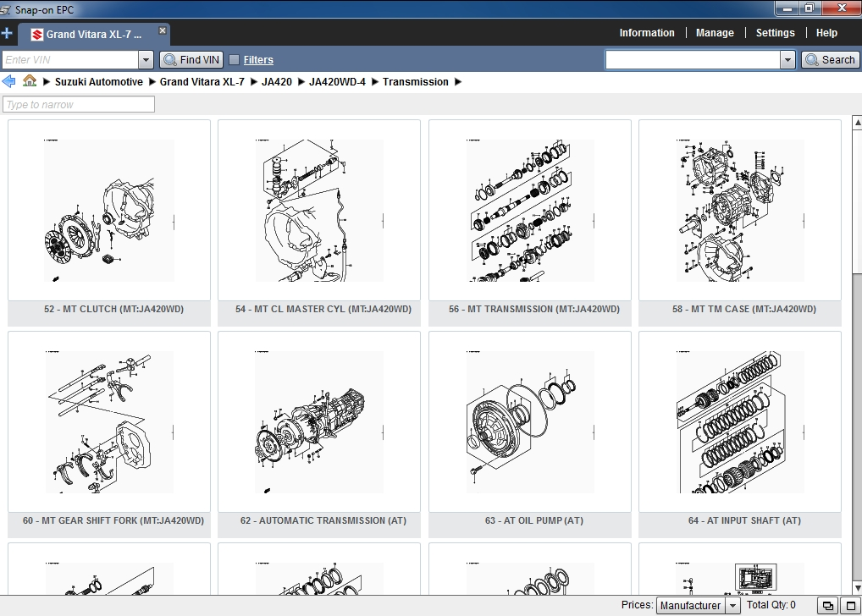
Task: Open the 63 - AT OIL PUMP thumbnail
Action: pos(530,434)
